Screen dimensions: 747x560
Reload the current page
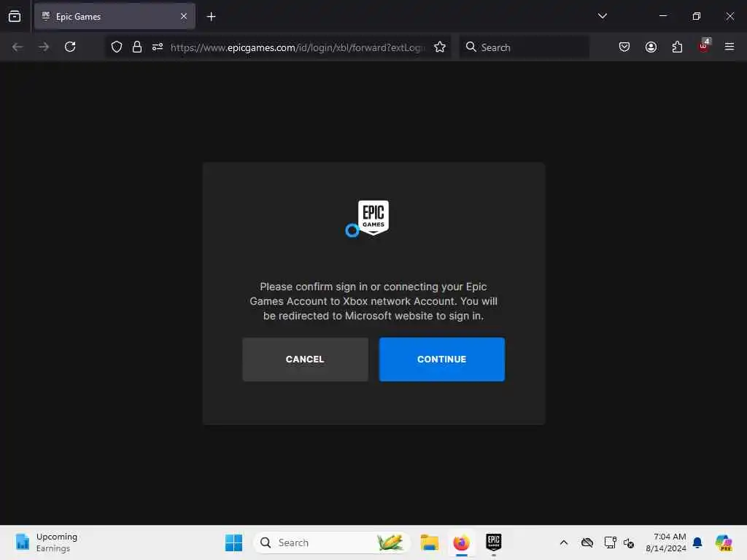tap(70, 47)
